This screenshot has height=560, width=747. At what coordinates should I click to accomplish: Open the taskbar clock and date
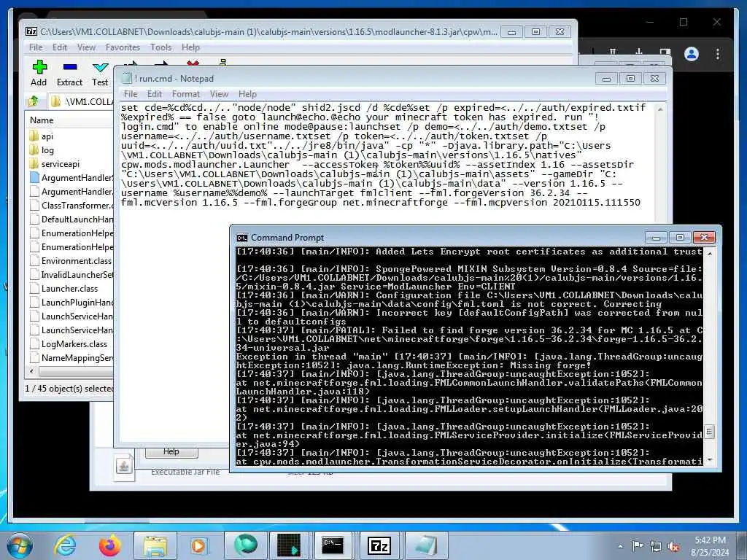(710, 546)
